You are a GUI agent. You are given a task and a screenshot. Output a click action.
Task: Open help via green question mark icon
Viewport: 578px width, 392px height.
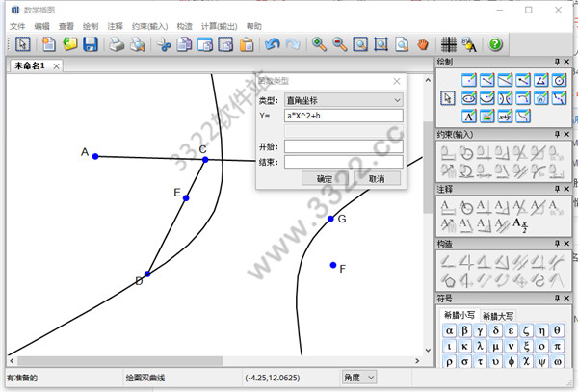pos(495,44)
